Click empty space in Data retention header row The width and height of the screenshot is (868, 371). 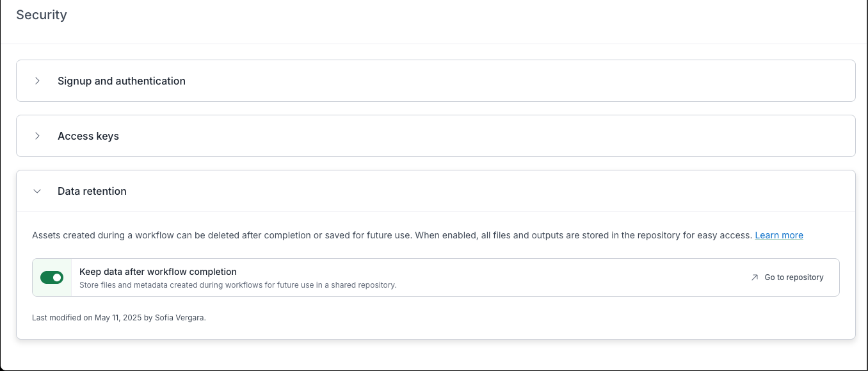[x=512, y=191]
